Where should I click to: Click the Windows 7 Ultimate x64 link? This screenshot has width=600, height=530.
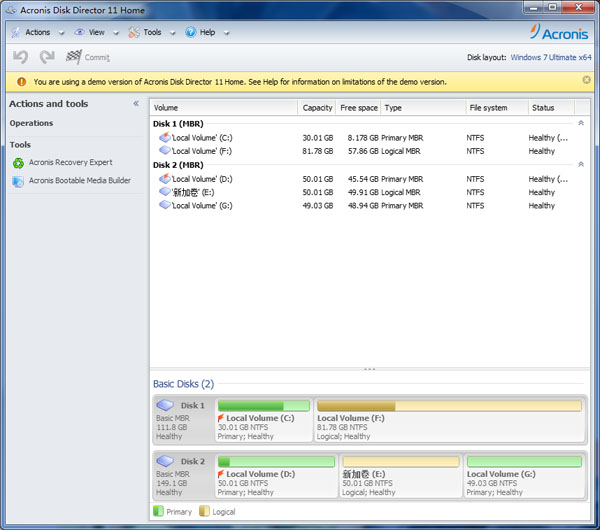coord(551,58)
